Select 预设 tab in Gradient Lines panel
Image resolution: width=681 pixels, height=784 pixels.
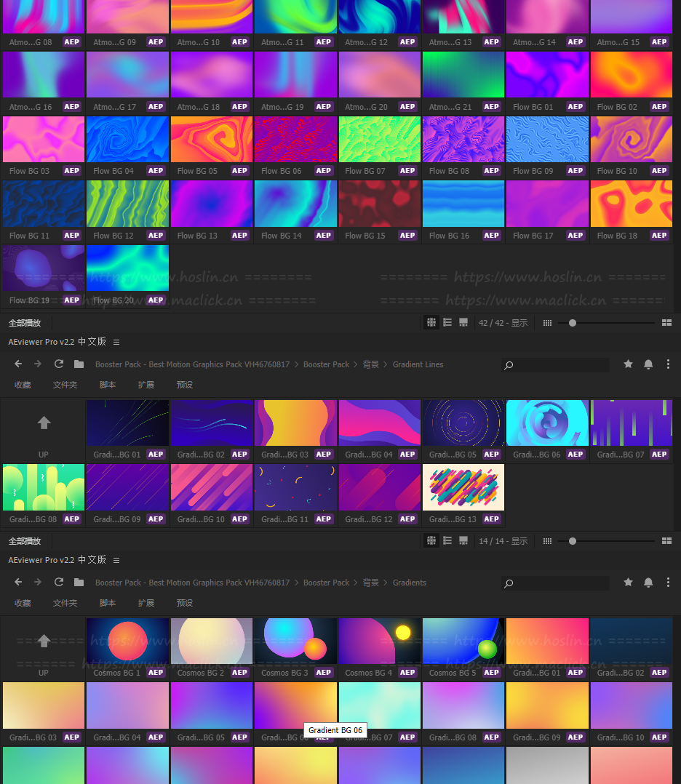click(185, 385)
